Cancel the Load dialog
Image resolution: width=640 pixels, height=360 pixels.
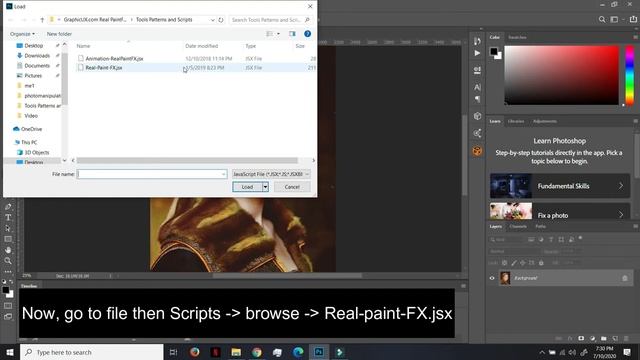(292, 187)
